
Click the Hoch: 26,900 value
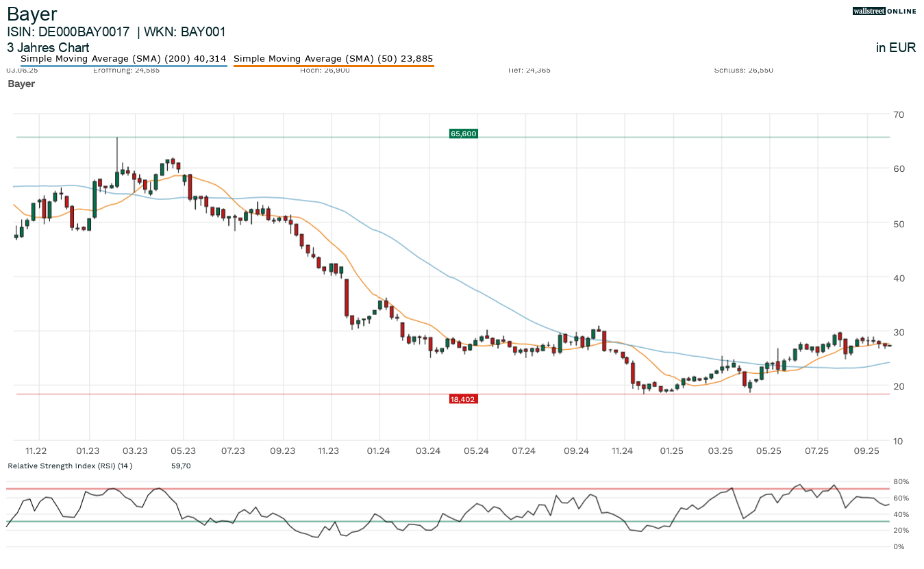pos(325,70)
